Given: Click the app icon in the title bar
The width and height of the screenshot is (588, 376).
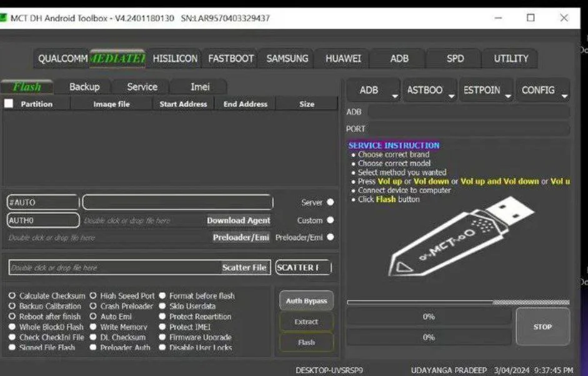Looking at the screenshot, I should (x=3, y=18).
